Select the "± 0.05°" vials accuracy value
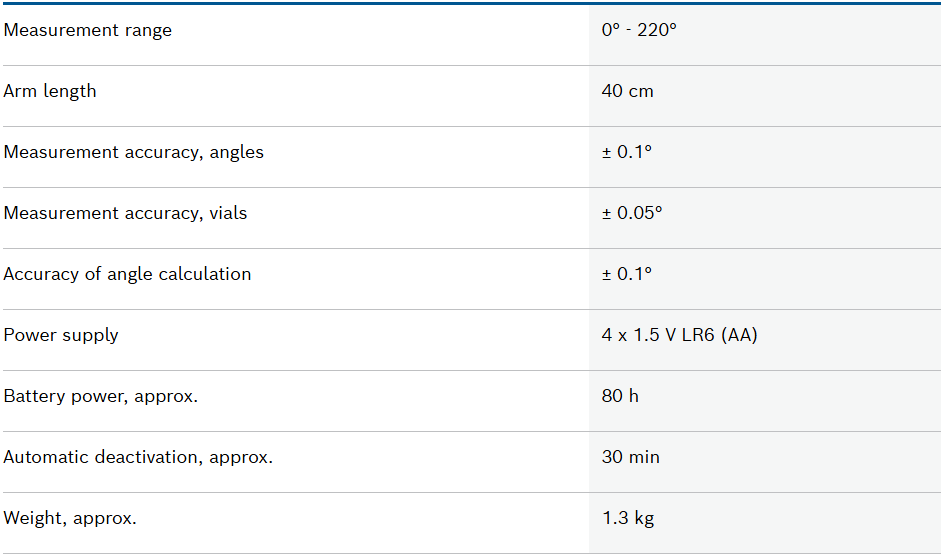The image size is (944, 557). 632,213
